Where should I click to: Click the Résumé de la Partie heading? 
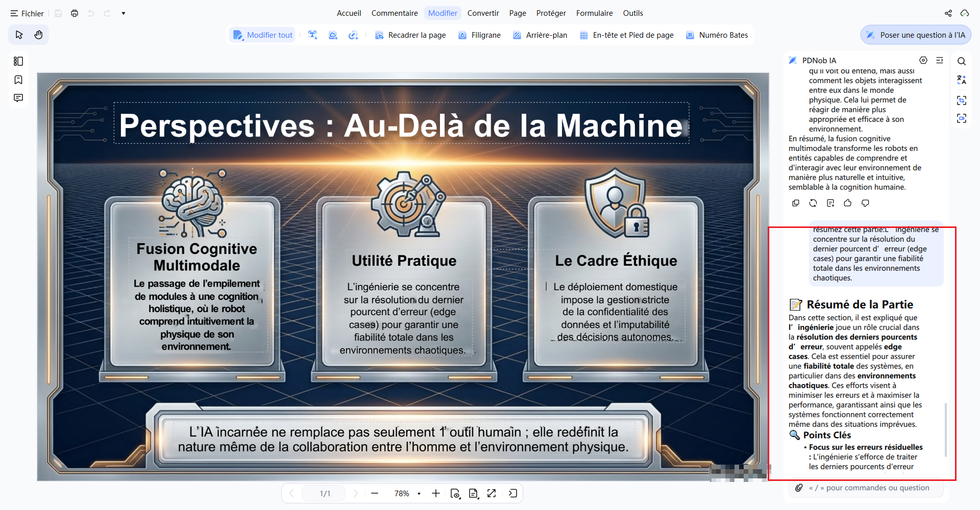(860, 304)
